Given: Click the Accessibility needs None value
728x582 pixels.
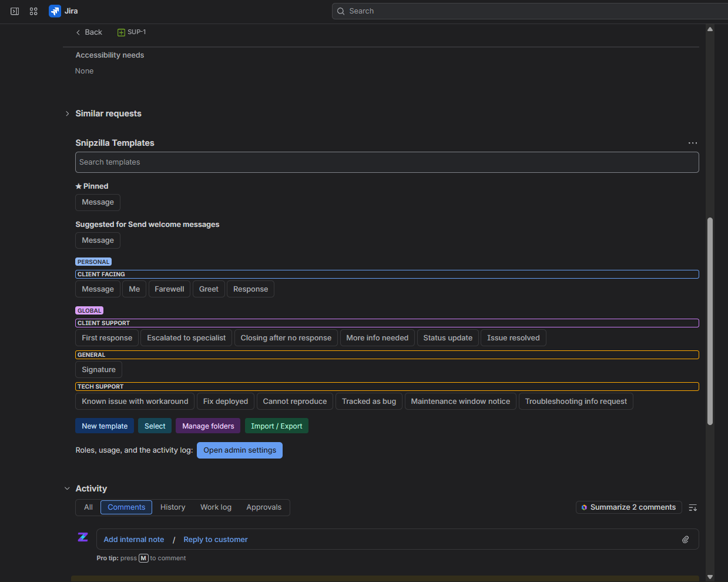Looking at the screenshot, I should coord(84,71).
